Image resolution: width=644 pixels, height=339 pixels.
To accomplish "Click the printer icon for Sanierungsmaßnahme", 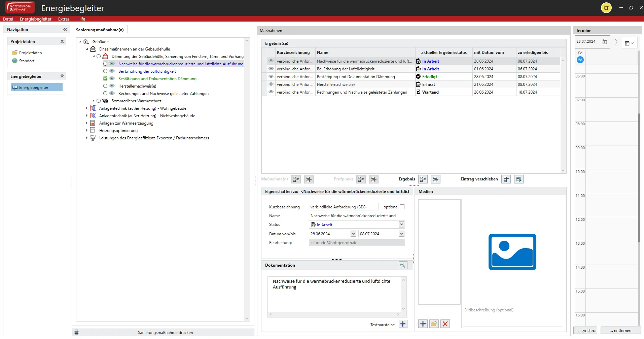I will 77,332.
